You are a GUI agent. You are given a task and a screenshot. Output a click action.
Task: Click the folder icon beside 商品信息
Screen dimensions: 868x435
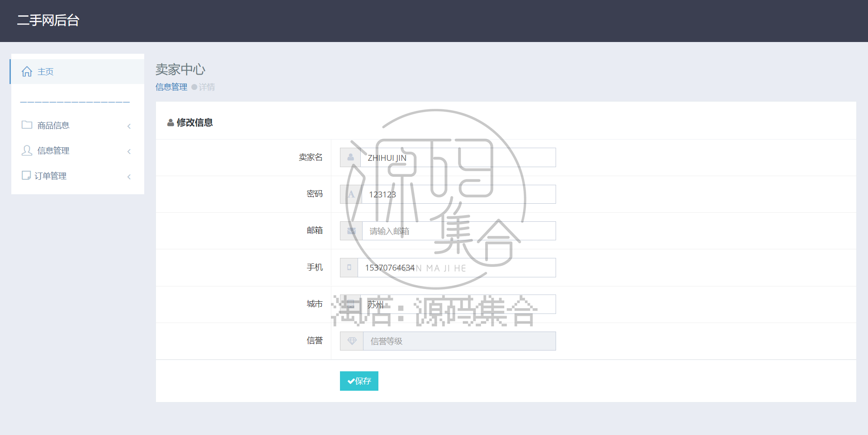(27, 125)
